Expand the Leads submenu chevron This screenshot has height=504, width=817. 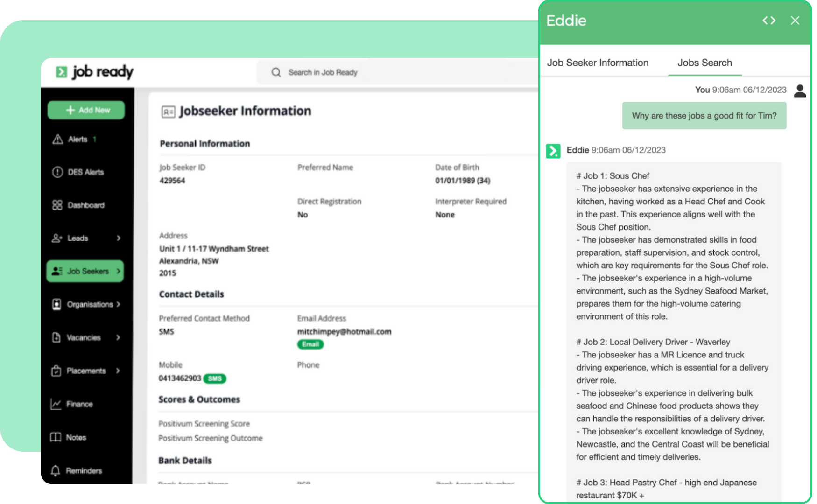(x=119, y=238)
